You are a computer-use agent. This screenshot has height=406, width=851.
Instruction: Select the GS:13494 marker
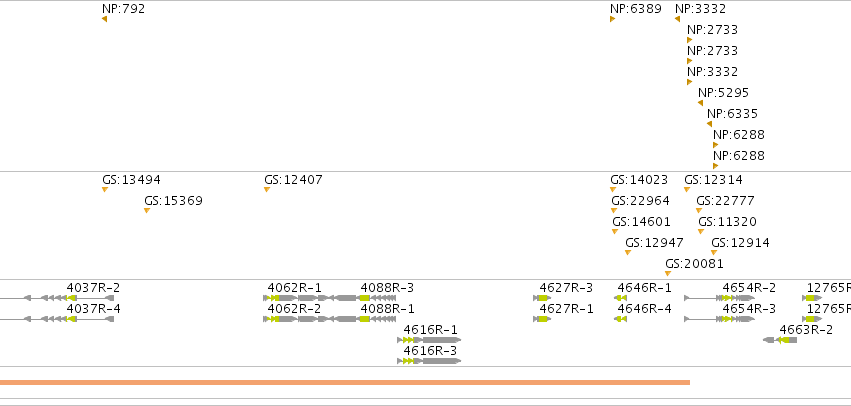(105, 189)
